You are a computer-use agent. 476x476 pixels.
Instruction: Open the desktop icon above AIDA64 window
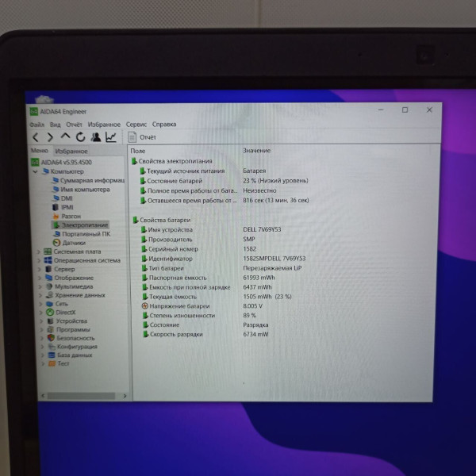[x=44, y=99]
